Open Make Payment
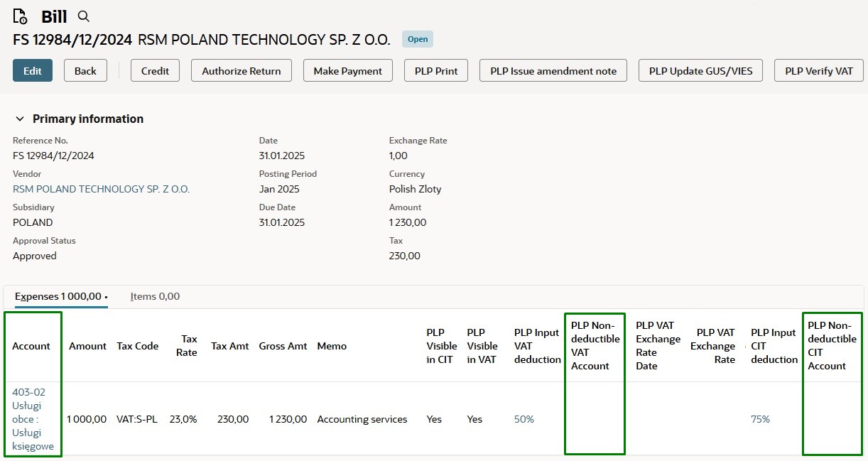The width and height of the screenshot is (868, 461). (348, 71)
